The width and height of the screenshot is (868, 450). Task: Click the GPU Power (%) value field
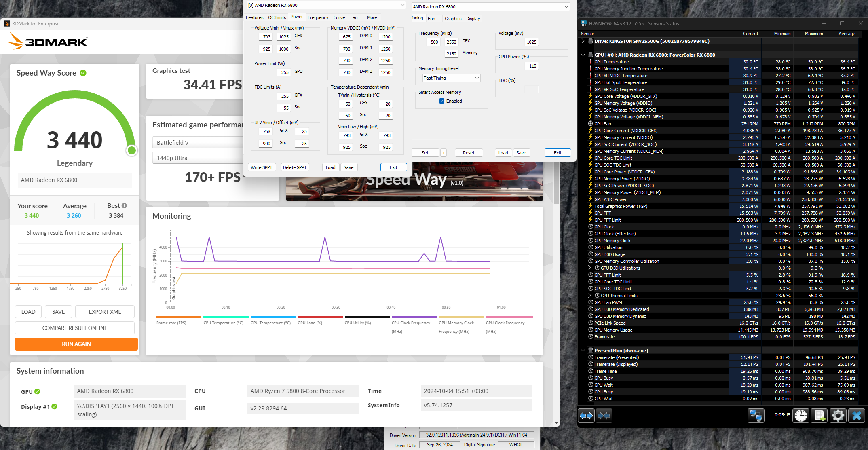[x=532, y=66]
